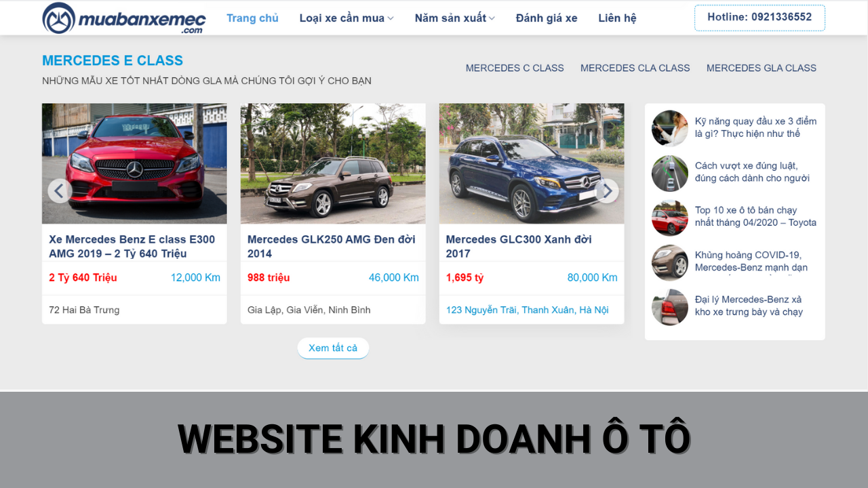Image resolution: width=868 pixels, height=488 pixels.
Task: Open the Đánh giá xe menu item
Action: click(547, 18)
